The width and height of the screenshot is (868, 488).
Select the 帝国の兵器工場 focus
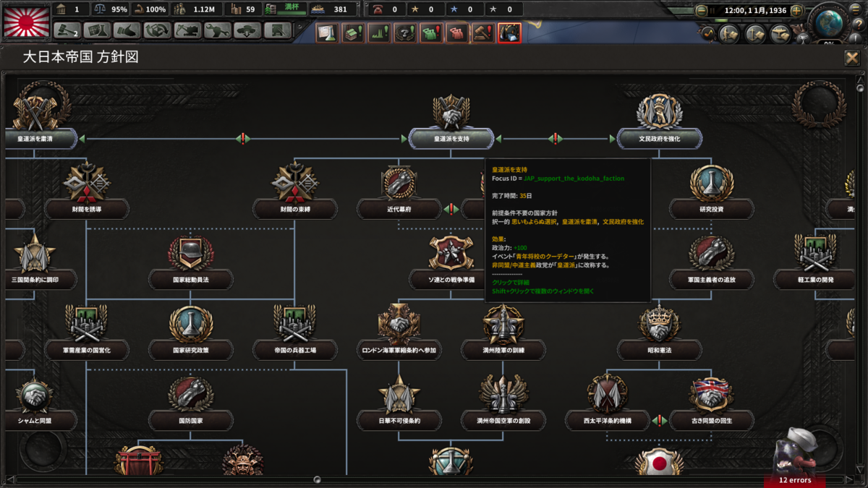click(295, 350)
